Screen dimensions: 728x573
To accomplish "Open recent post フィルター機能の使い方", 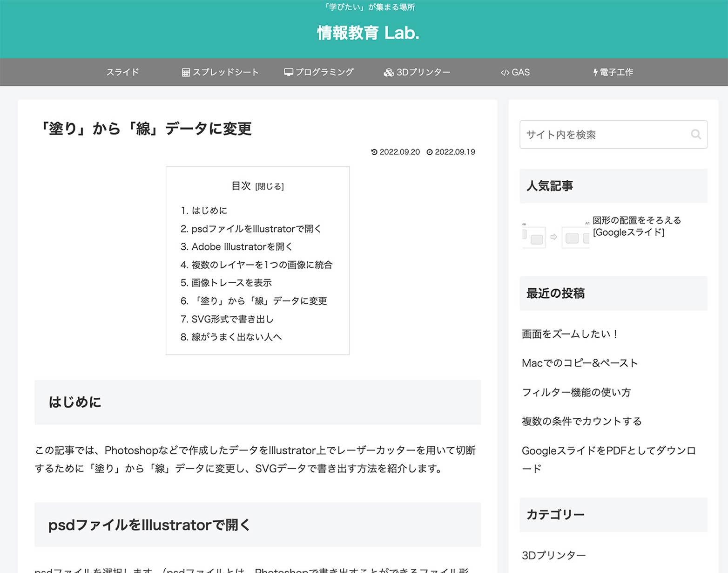I will 576,392.
